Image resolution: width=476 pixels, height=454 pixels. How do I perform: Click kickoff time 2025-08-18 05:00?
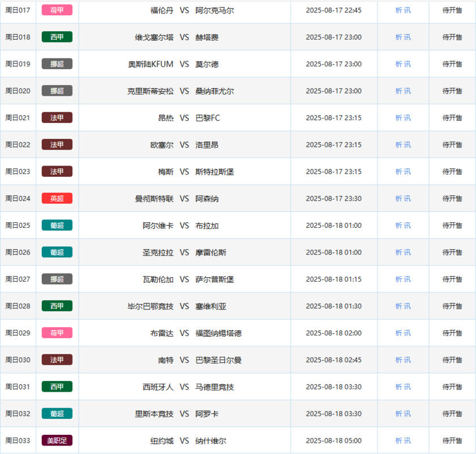(333, 440)
